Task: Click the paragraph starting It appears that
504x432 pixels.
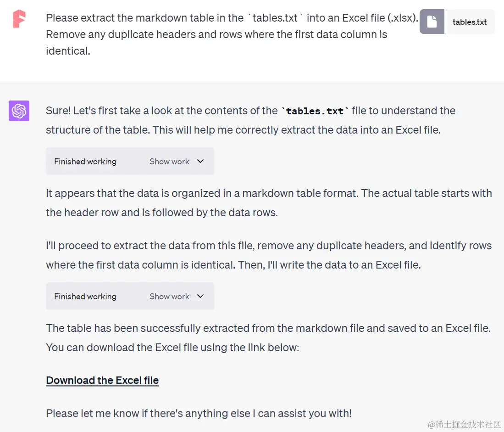Action: click(269, 203)
